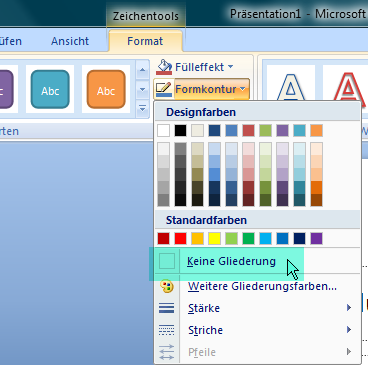Pick the light blue standard color
Image resolution: width=368 pixels, height=365 pixels.
pos(265,238)
